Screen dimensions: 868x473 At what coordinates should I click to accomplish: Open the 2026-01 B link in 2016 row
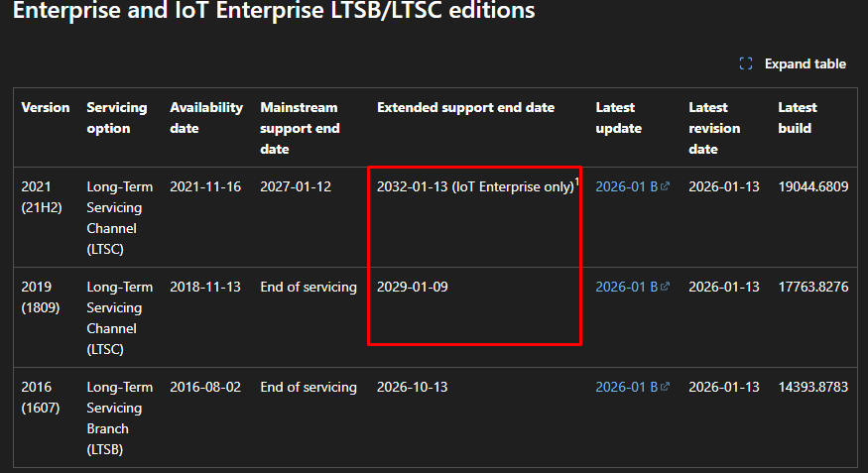pyautogui.click(x=627, y=388)
